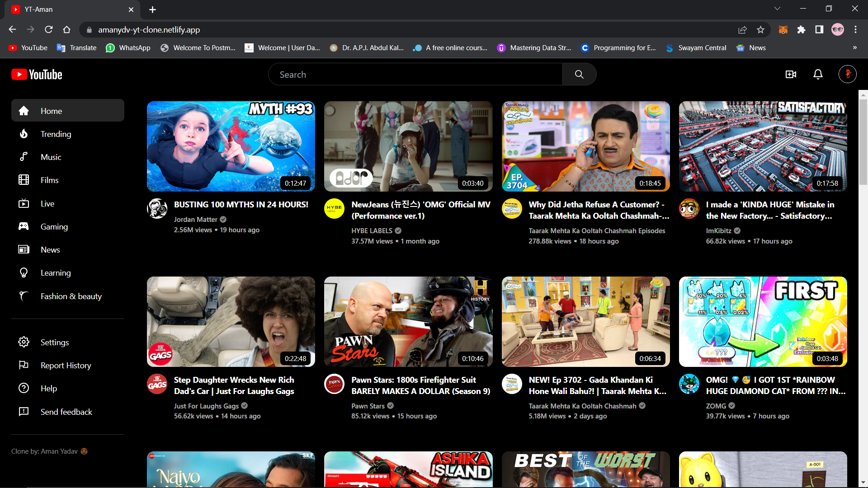868x488 pixels.
Task: Click the address bar URL
Action: pyautogui.click(x=149, y=30)
